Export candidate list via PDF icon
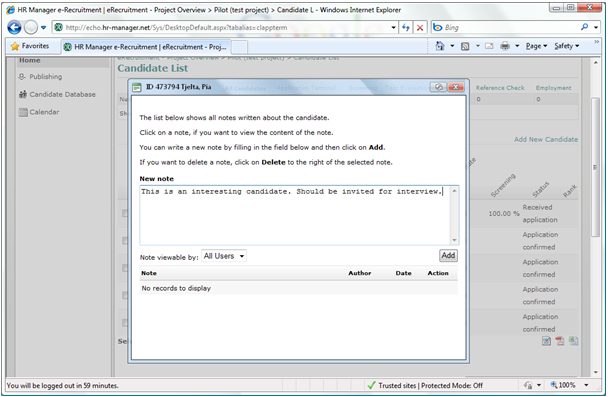Screen dimensions: 608x397 tap(560, 341)
